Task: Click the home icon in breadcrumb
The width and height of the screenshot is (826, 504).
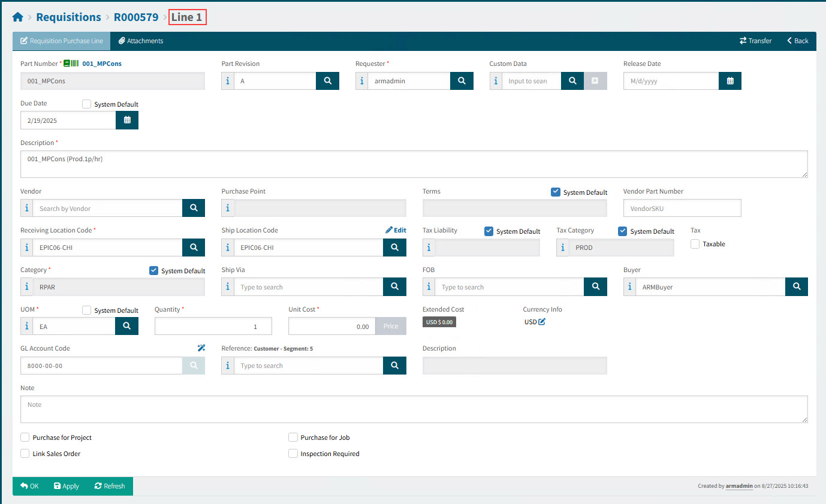Action: pos(17,17)
